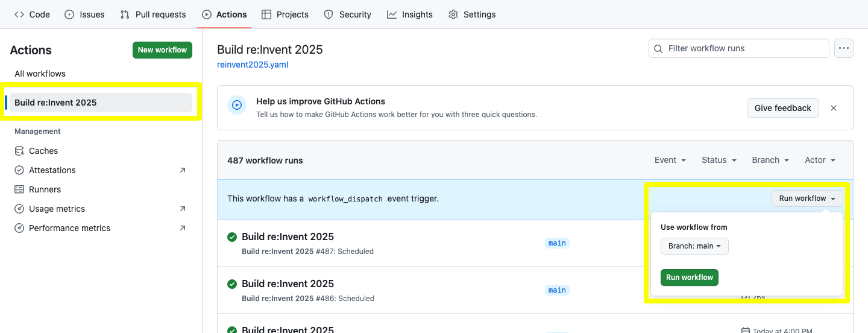Open the Code tab
Screen dimensions: 868x333
click(x=32, y=14)
